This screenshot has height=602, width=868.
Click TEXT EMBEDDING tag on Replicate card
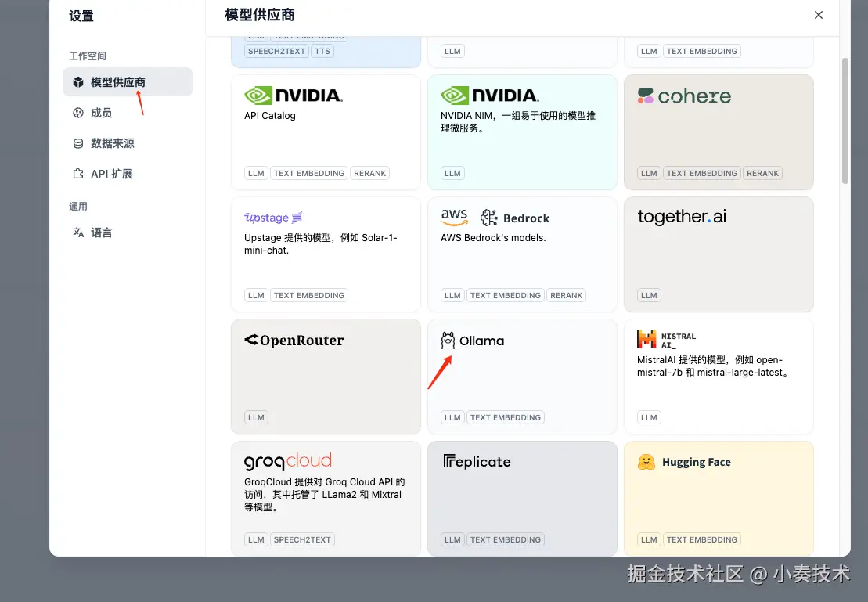(506, 540)
